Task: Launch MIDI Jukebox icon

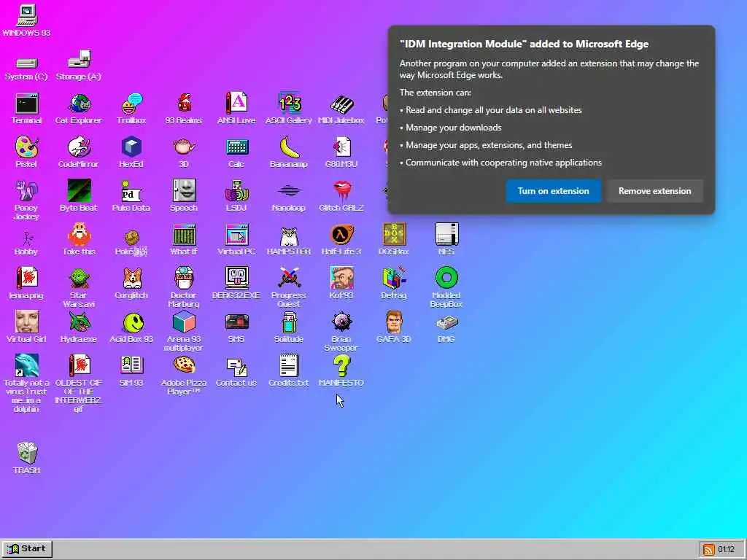Action: [341, 104]
